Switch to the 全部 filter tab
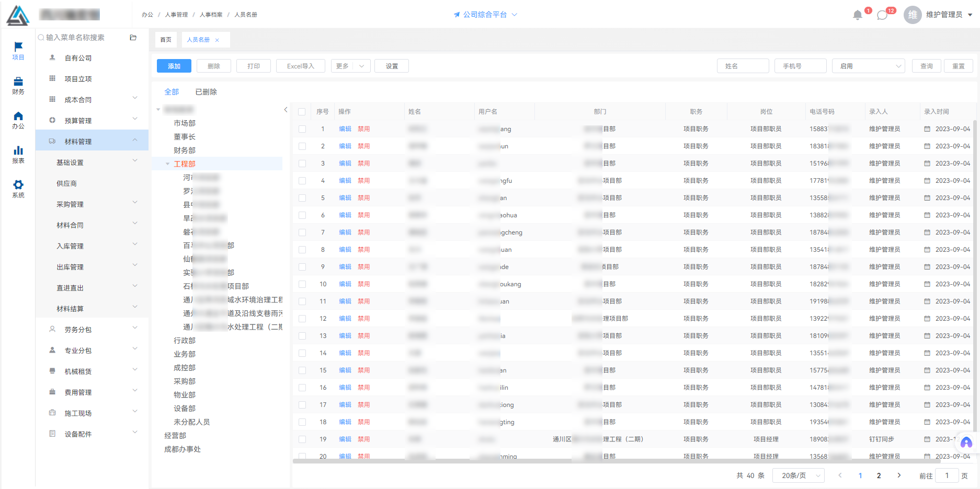Image resolution: width=980 pixels, height=489 pixels. tap(172, 92)
